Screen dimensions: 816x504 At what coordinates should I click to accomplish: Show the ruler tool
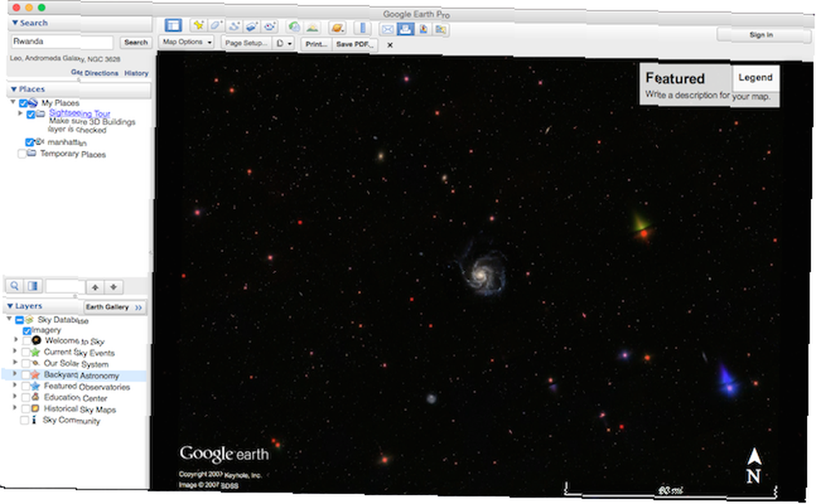click(x=362, y=28)
